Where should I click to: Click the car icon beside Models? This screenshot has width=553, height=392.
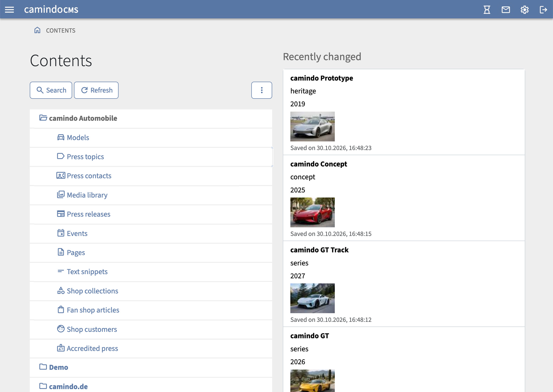click(x=61, y=137)
